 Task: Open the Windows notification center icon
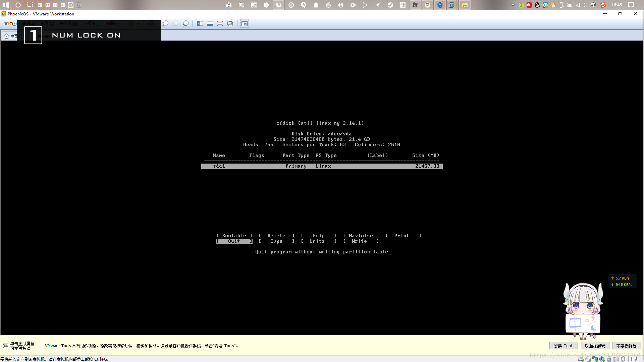pyautogui.click(x=631, y=5)
